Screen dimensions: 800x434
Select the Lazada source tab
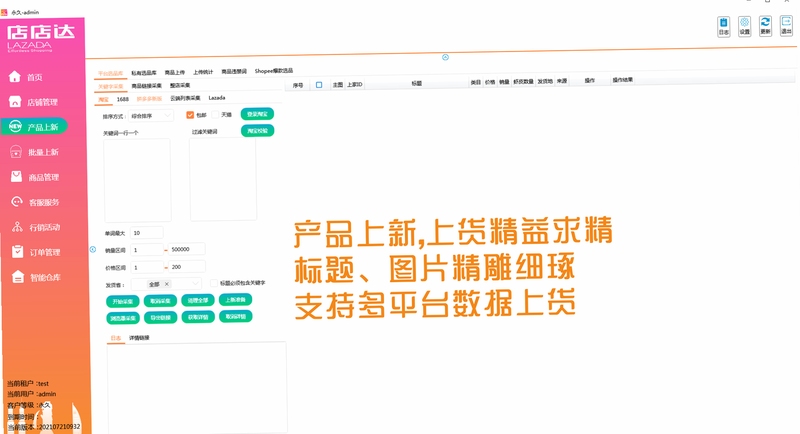pos(217,97)
